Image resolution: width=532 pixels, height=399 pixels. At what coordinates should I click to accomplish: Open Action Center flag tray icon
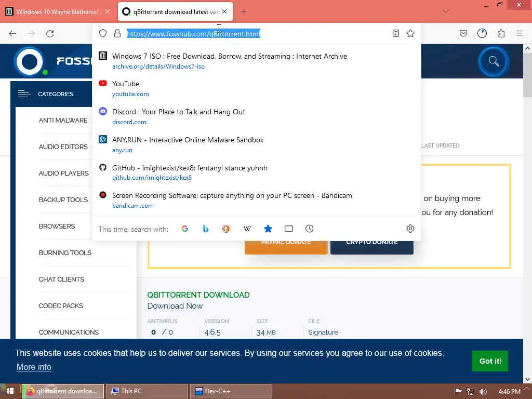pos(458,392)
